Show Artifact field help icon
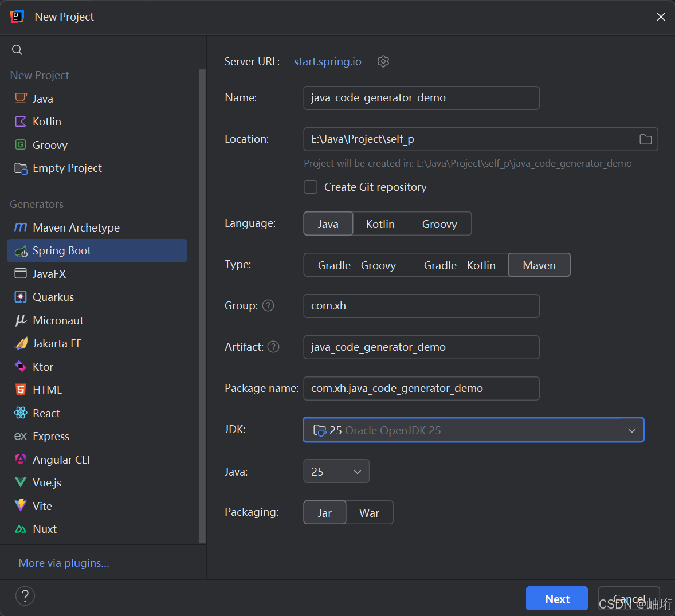The width and height of the screenshot is (675, 616). click(273, 347)
